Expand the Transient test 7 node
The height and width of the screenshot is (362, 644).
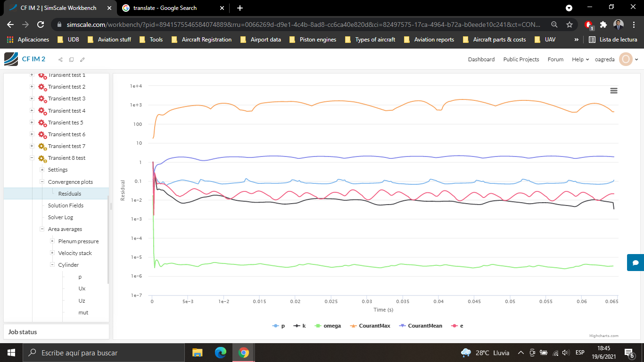click(x=32, y=146)
